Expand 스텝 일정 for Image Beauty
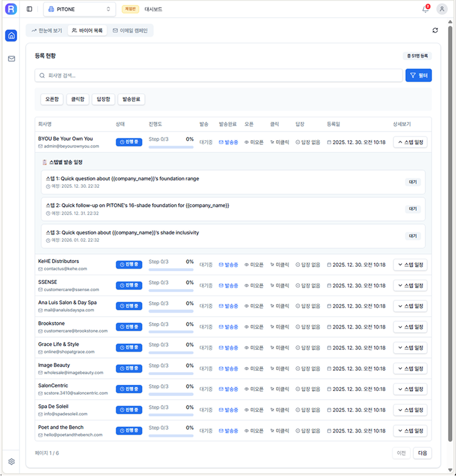Viewport: 456px width, 476px height. (x=410, y=368)
